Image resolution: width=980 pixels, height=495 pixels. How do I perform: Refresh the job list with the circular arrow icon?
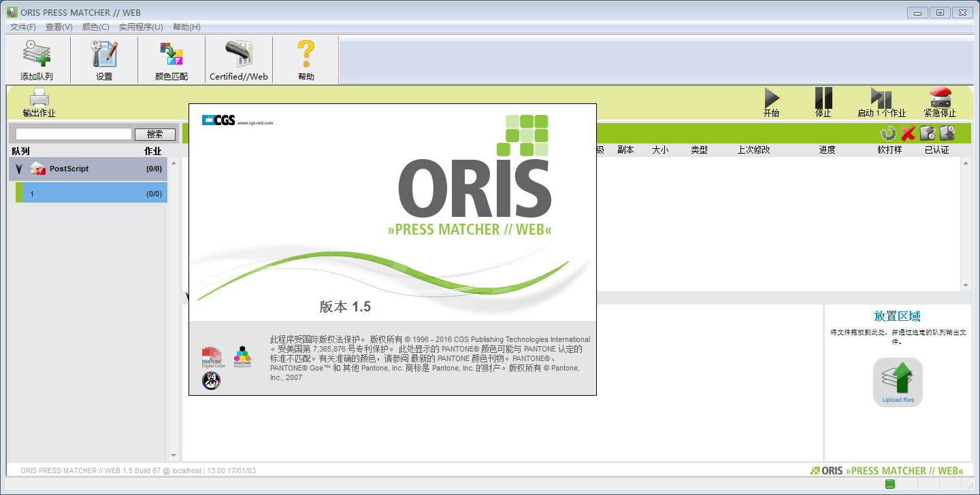[887, 133]
